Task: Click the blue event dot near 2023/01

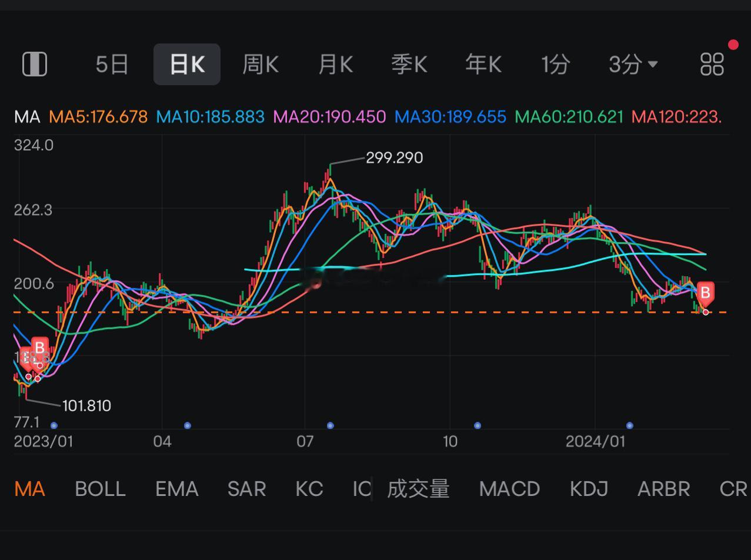Action: click(54, 425)
